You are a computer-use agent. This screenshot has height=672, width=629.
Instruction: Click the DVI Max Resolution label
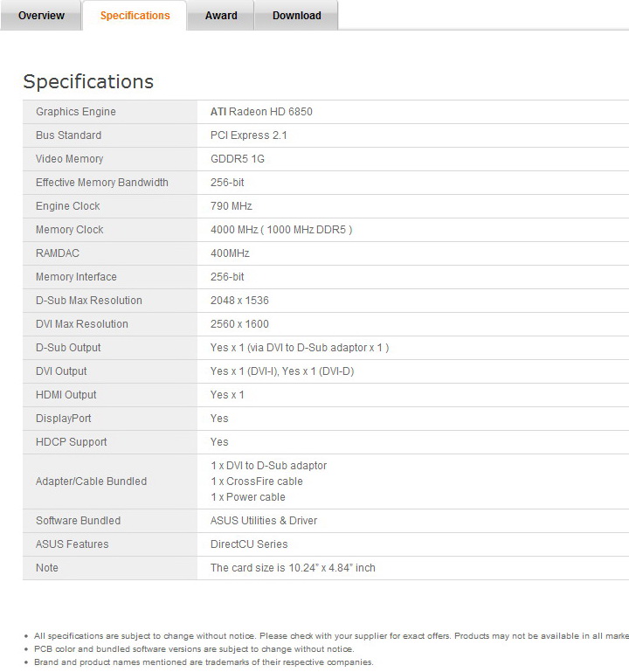82,324
